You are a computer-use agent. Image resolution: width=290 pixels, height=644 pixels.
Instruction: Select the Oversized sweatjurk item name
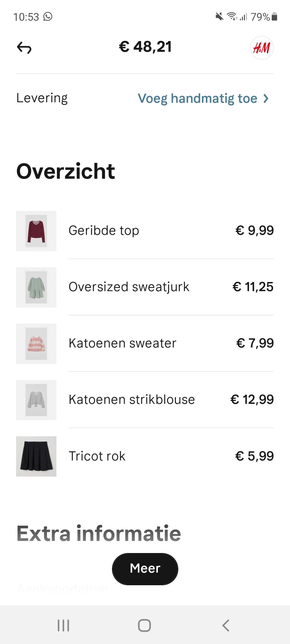point(129,287)
